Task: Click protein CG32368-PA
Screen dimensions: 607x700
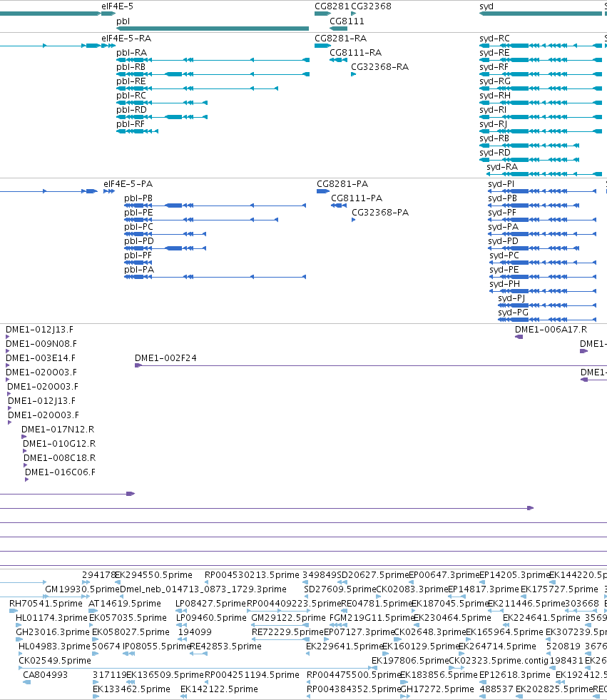Action: tap(354, 220)
